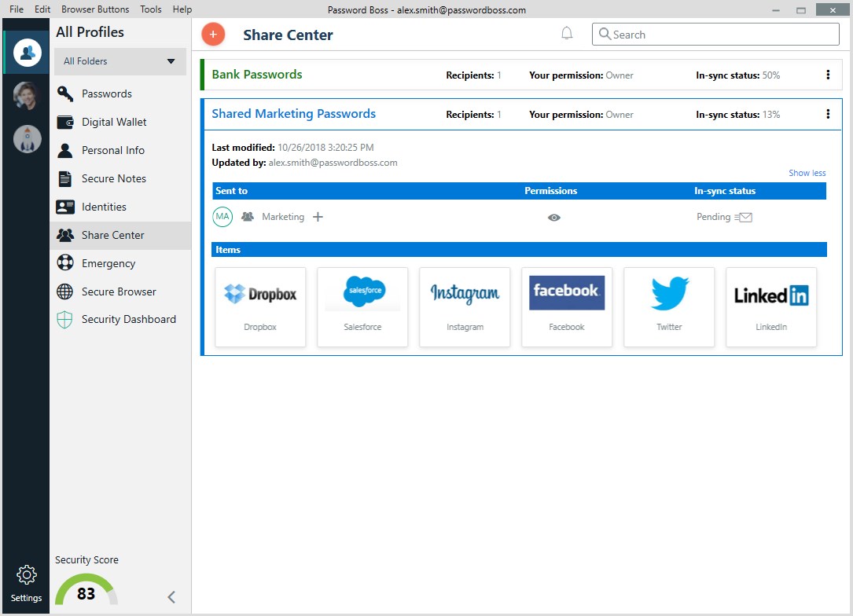Go to Passwords section label
The height and width of the screenshot is (616, 853).
[107, 93]
